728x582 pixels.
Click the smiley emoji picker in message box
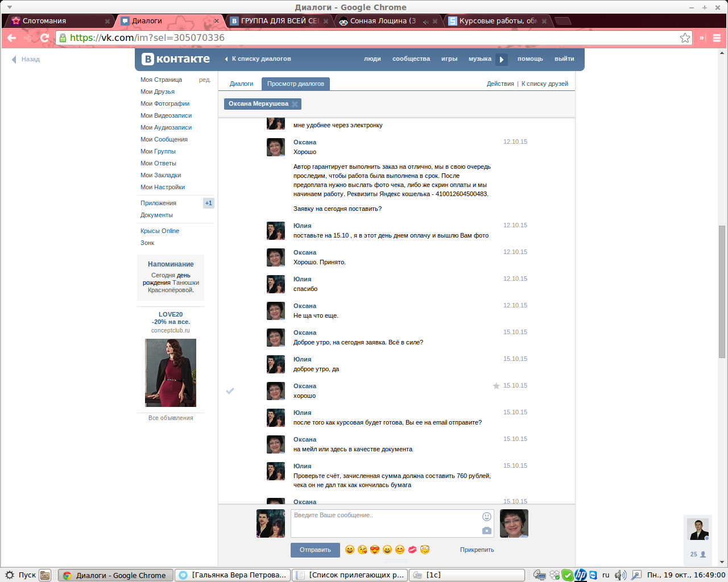click(486, 517)
